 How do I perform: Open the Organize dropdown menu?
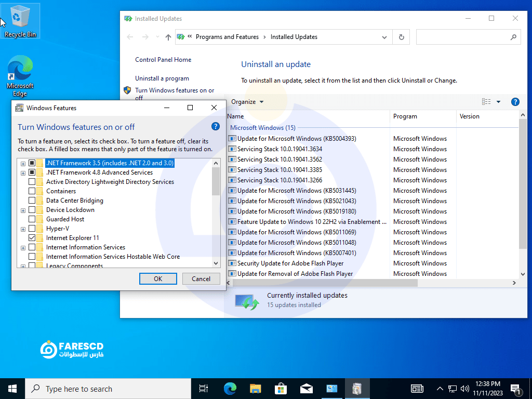tap(247, 102)
